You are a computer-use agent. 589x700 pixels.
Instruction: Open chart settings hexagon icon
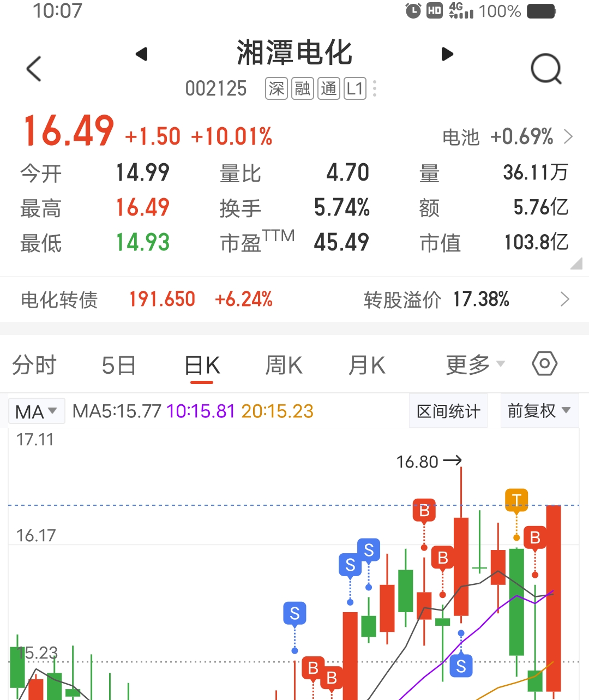tap(545, 364)
